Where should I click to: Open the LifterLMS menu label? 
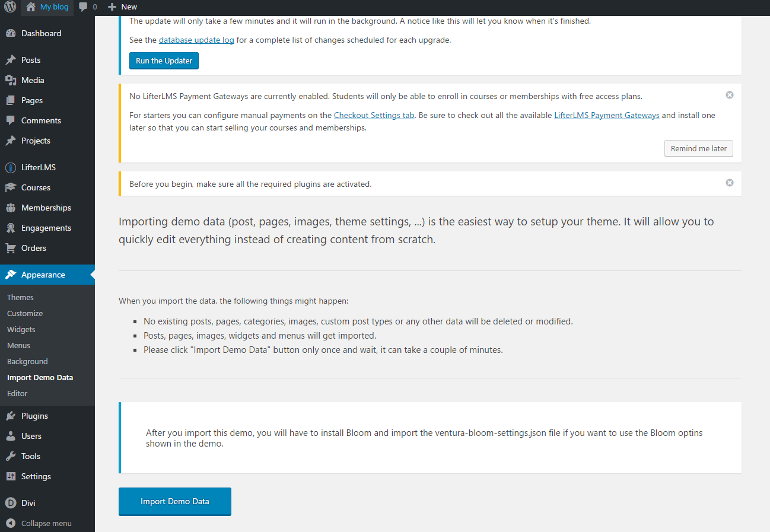click(39, 167)
